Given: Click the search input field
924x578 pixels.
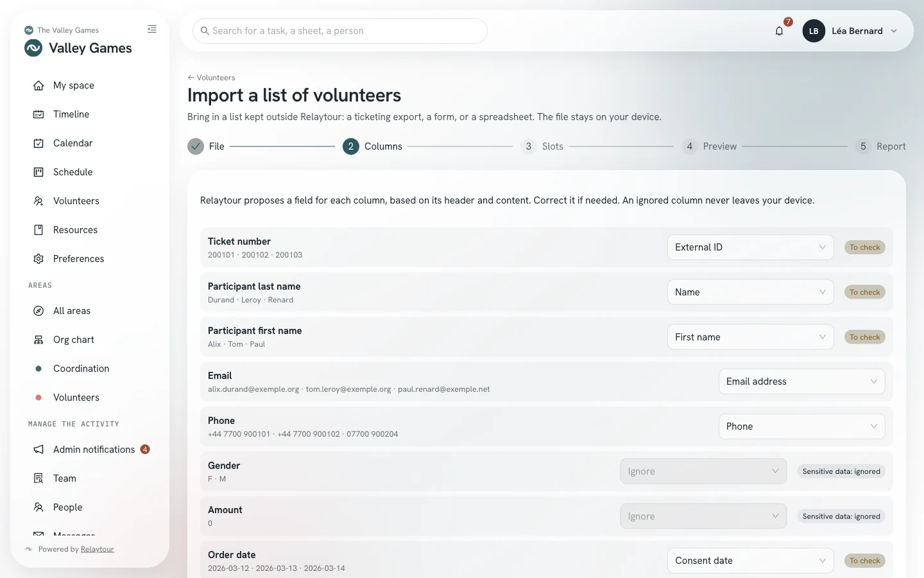Looking at the screenshot, I should [340, 31].
